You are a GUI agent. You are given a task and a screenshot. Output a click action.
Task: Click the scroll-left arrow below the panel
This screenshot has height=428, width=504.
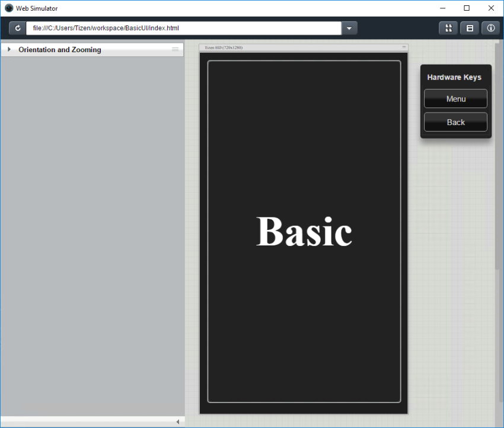[x=178, y=421]
